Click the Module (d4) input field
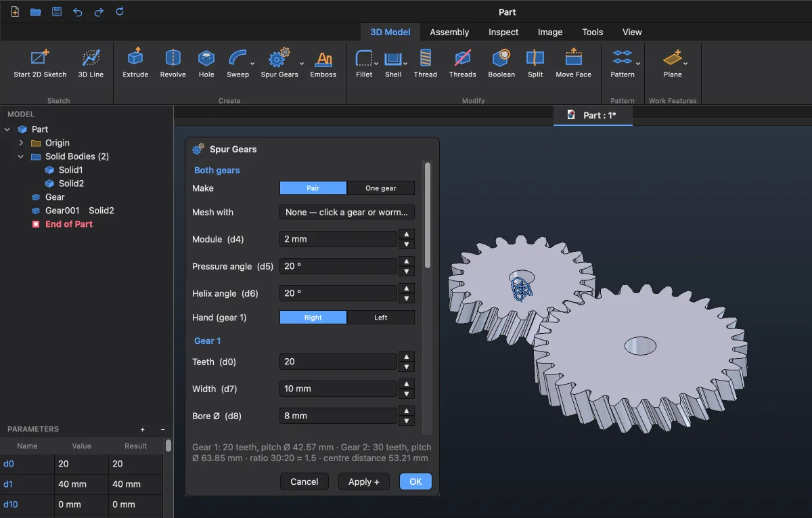 [x=338, y=239]
